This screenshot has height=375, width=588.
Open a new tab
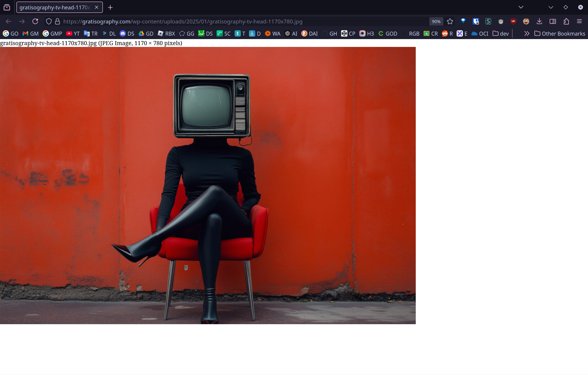pyautogui.click(x=110, y=8)
